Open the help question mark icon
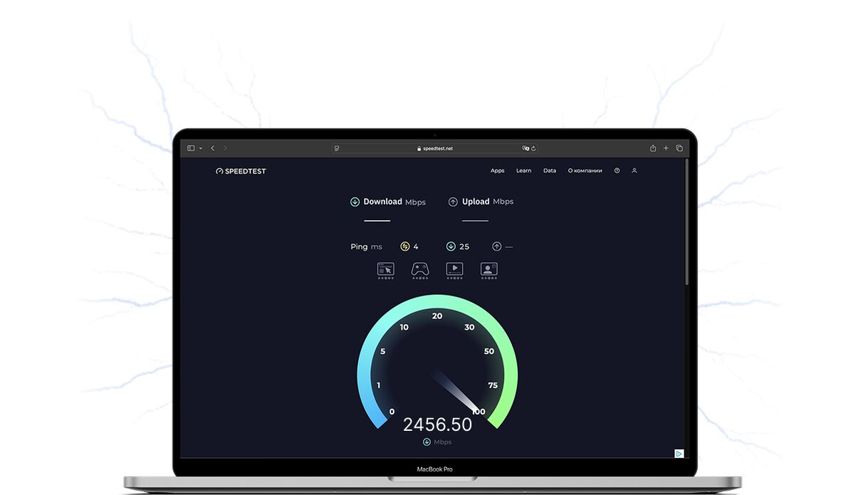The image size is (868, 495). pyautogui.click(x=617, y=171)
